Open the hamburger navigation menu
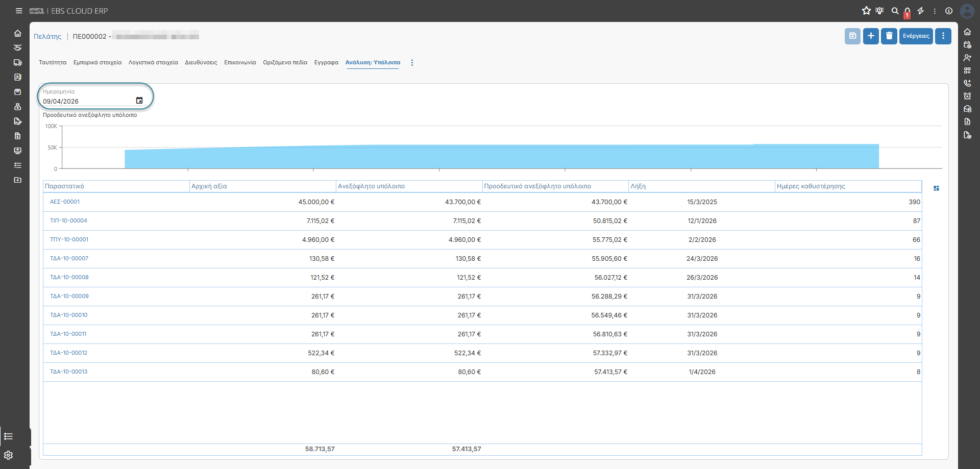 (x=19, y=11)
